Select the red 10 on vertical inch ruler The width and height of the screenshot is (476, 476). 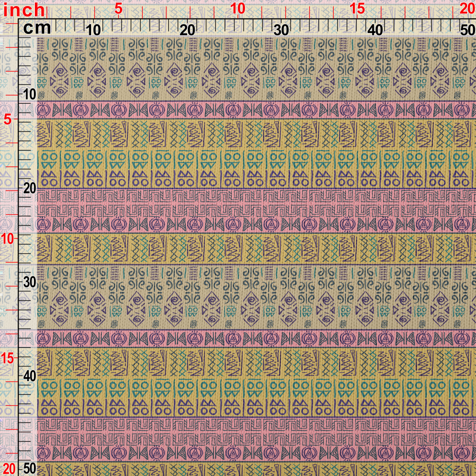(9, 238)
